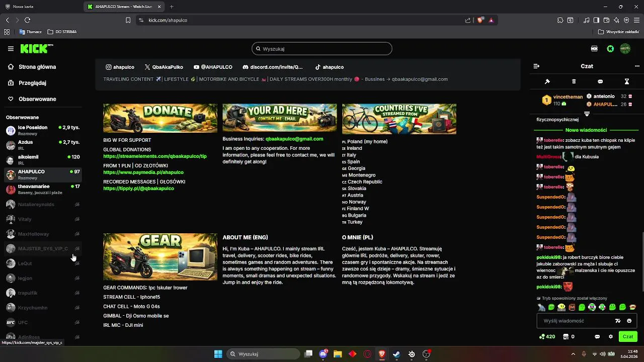Image resolution: width=644 pixels, height=362 pixels.
Task: Go to Strona główna in sidebar
Action: coord(32,67)
